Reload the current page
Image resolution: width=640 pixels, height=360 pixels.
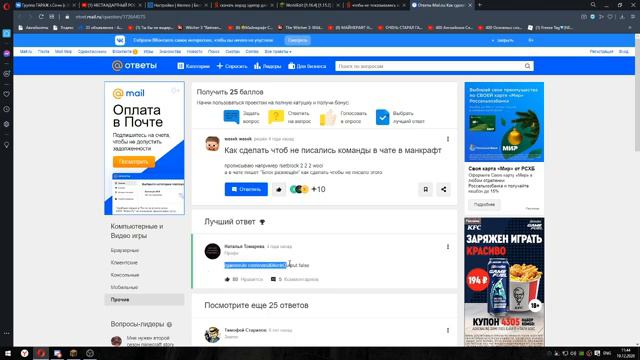[x=41, y=17]
